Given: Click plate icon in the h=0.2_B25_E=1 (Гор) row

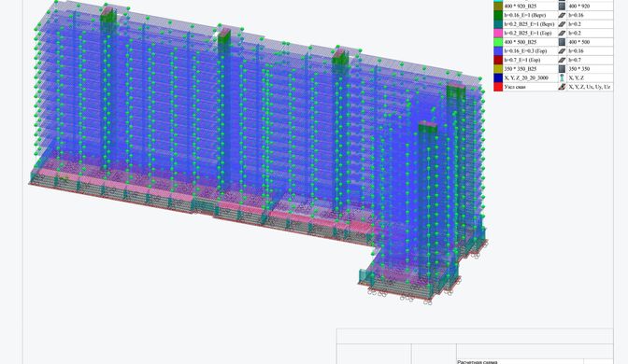Looking at the screenshot, I should tap(562, 34).
